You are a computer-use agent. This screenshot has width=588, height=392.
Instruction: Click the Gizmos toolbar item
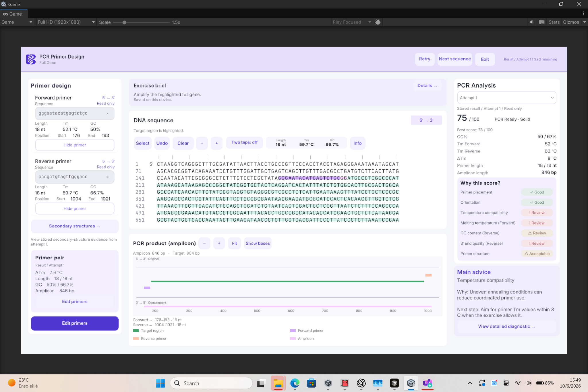571,22
